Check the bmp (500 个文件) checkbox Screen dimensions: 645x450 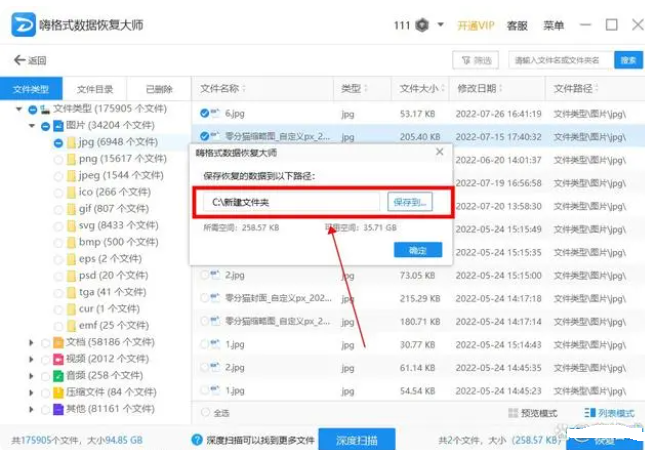[58, 243]
